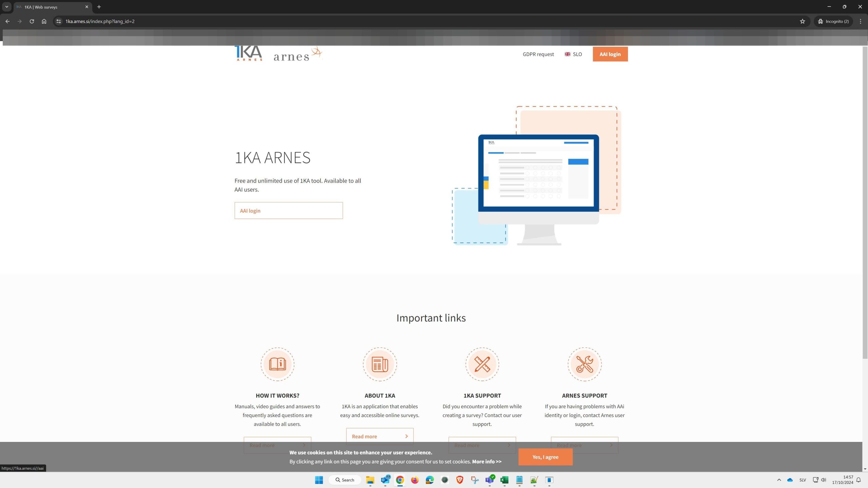Screen dimensions: 868x488
Task: Open the volume speaker tray icon
Action: 823,480
